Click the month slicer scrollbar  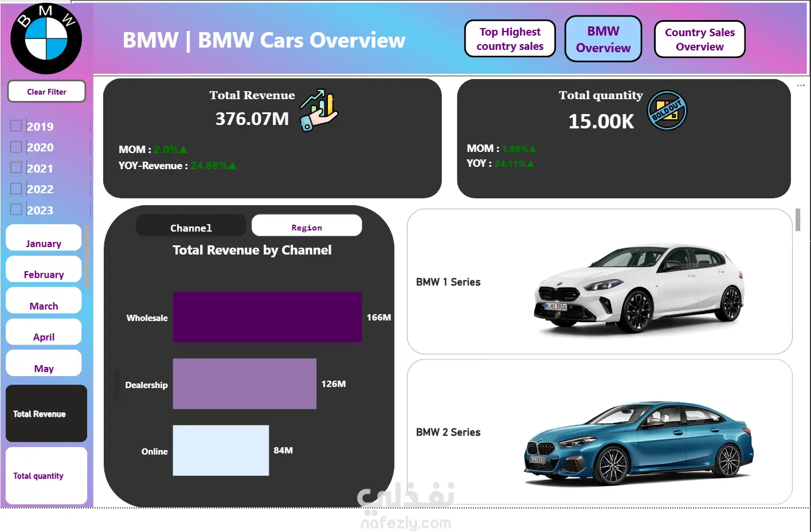(x=87, y=256)
